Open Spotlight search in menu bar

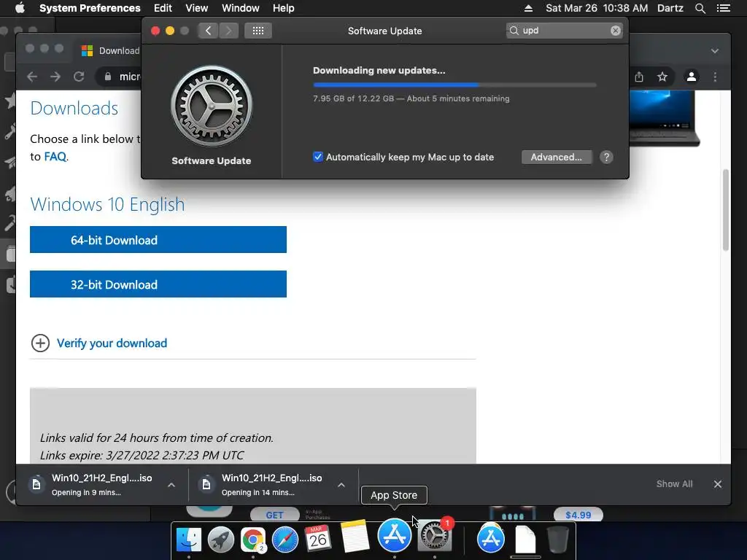click(x=700, y=8)
